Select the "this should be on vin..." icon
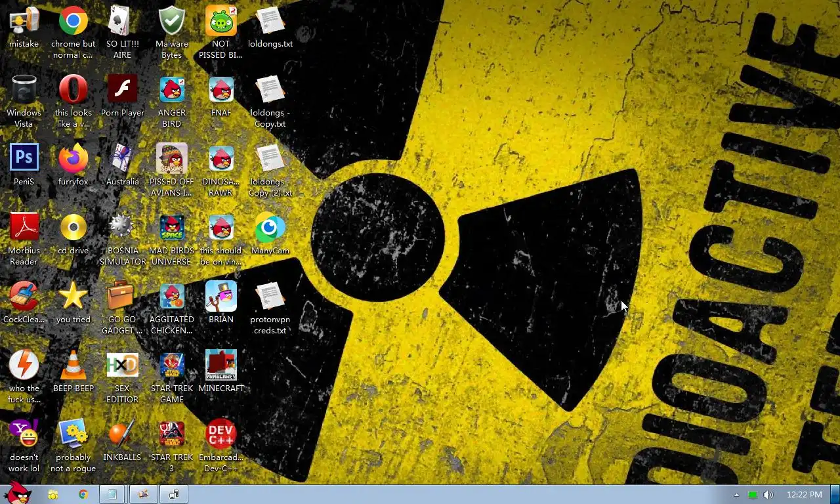Viewport: 840px width, 504px height. (x=220, y=240)
